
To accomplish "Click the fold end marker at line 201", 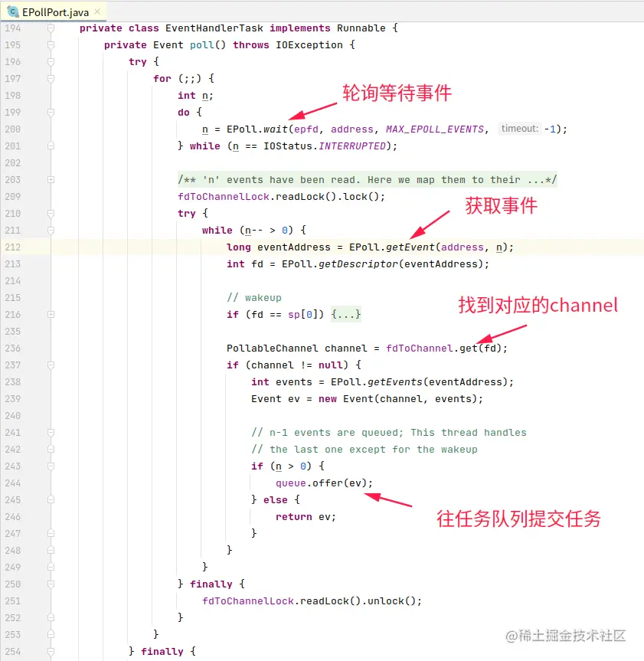I will pyautogui.click(x=51, y=146).
